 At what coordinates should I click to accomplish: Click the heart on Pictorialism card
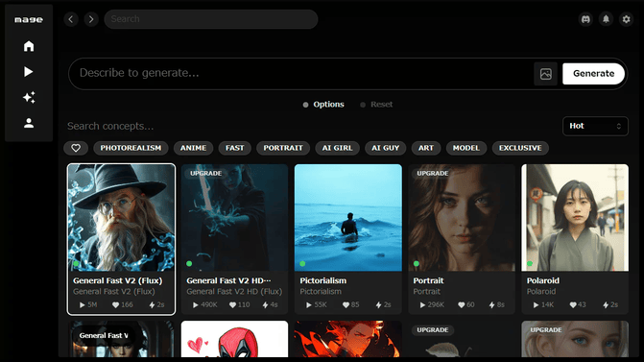pos(346,305)
